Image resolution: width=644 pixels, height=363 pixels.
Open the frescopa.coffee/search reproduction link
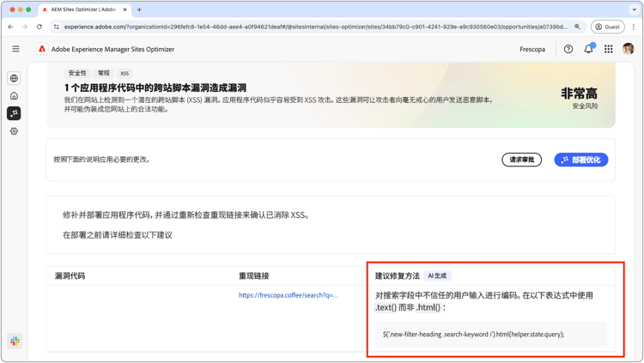[x=289, y=295]
